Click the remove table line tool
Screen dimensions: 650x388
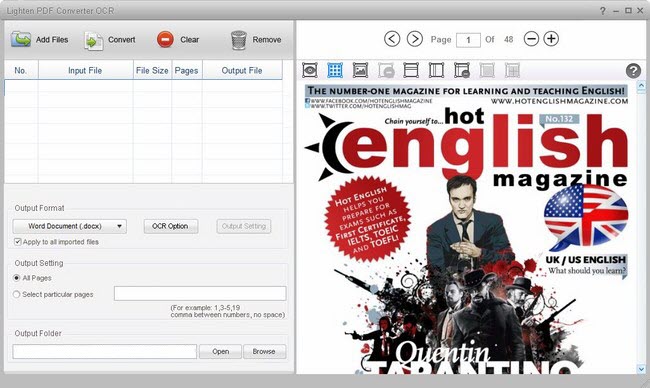(462, 70)
